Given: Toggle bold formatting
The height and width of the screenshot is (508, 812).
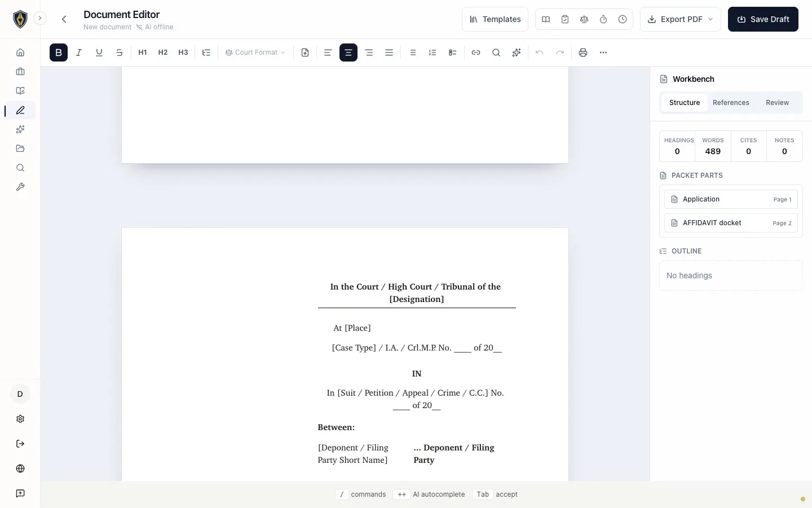Looking at the screenshot, I should coord(59,52).
